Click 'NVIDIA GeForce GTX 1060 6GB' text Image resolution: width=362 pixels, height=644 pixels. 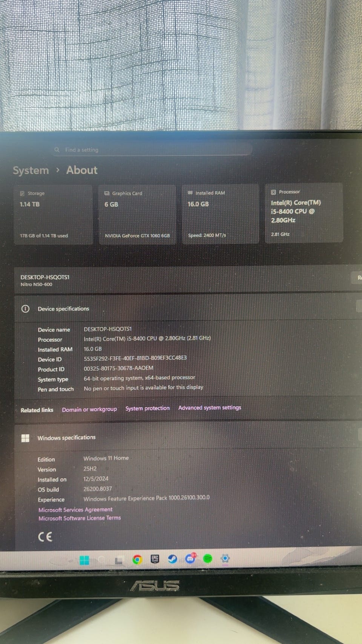point(137,236)
